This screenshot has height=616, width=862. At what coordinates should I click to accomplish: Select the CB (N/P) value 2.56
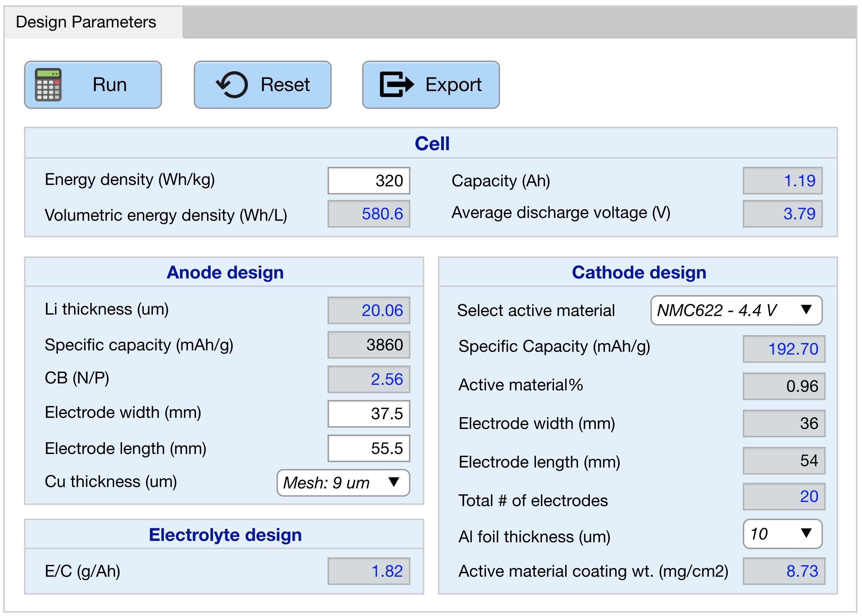369,379
